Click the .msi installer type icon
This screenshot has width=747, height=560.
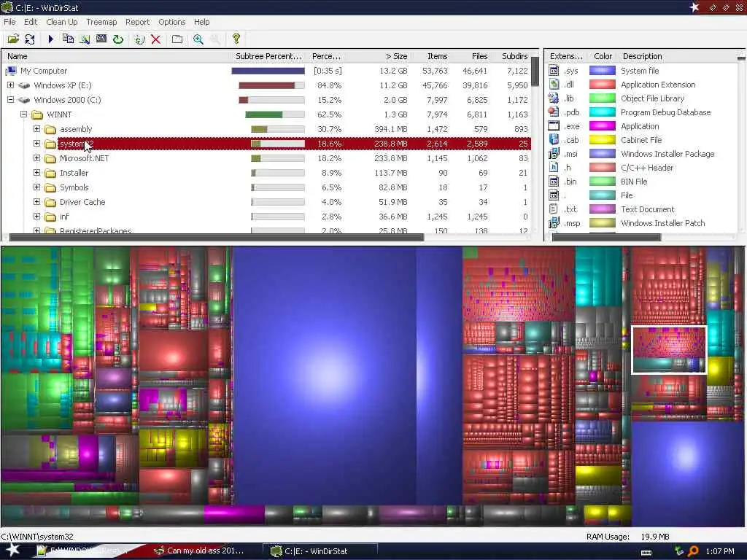[554, 153]
